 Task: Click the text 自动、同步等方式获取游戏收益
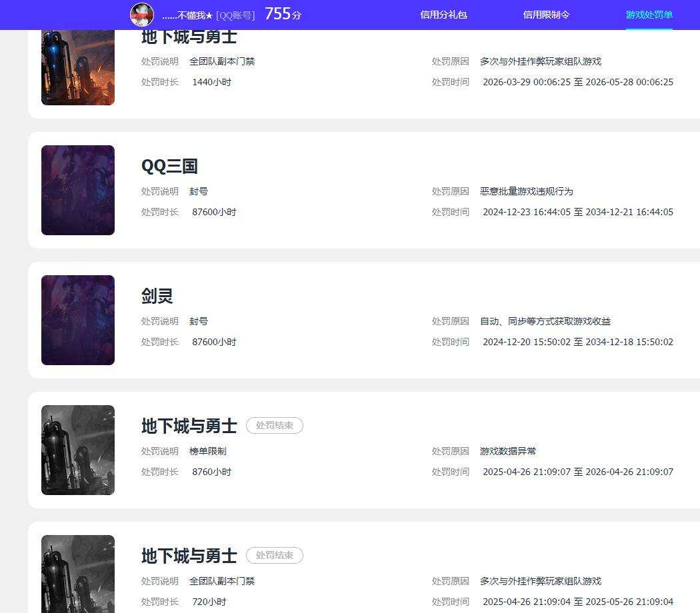coord(545,321)
